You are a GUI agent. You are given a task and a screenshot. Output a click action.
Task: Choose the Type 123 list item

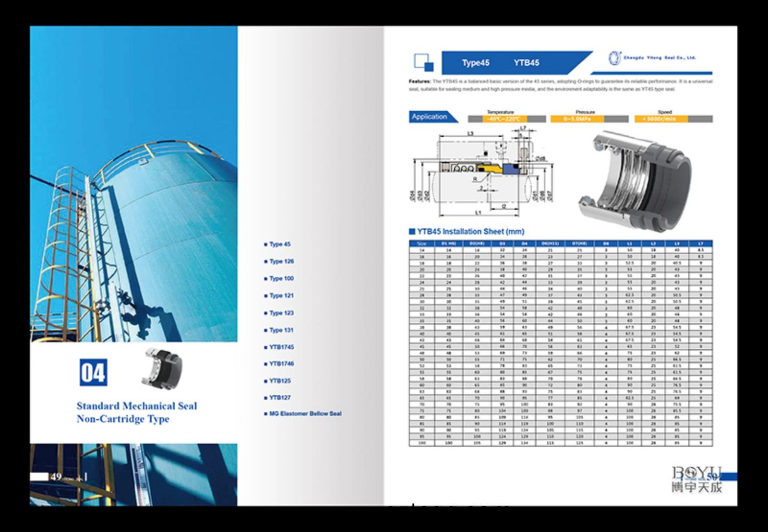[281, 313]
